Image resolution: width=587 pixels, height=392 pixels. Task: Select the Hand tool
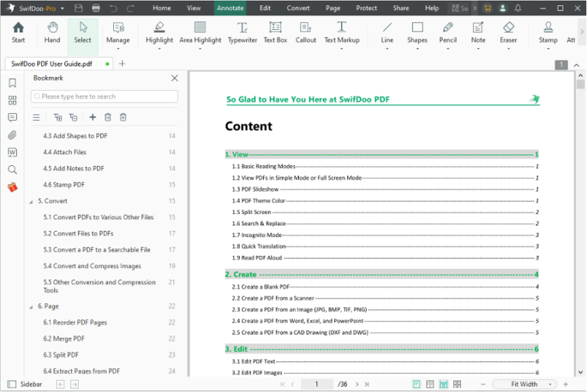click(52, 33)
